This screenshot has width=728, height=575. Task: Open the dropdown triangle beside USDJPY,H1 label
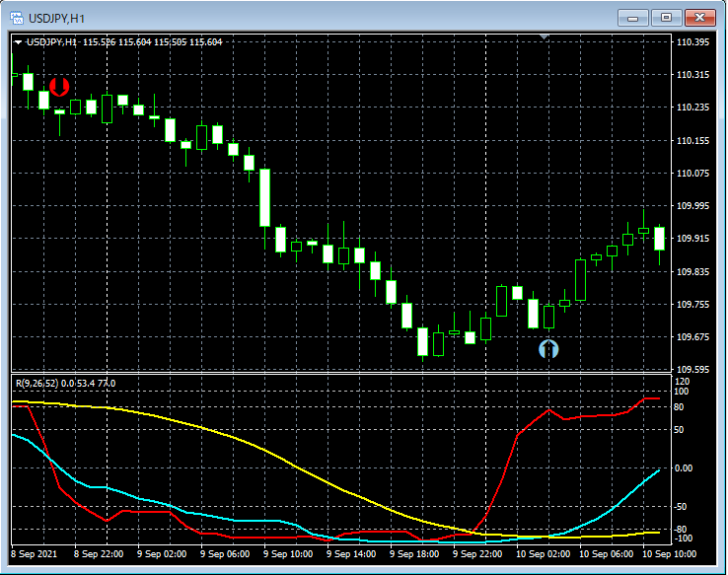(18, 42)
